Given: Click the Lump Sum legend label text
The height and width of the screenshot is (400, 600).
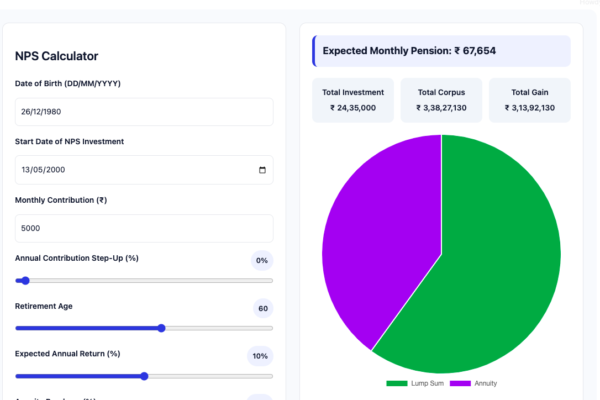Looking at the screenshot, I should tap(427, 383).
